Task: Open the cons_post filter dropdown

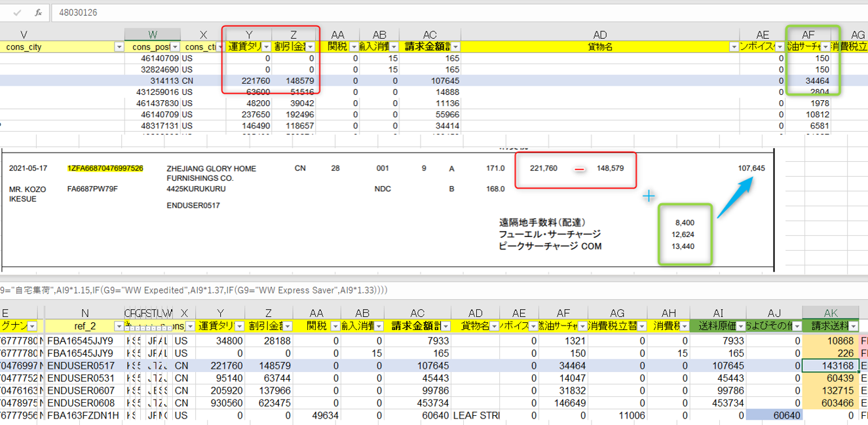Action: [x=176, y=47]
